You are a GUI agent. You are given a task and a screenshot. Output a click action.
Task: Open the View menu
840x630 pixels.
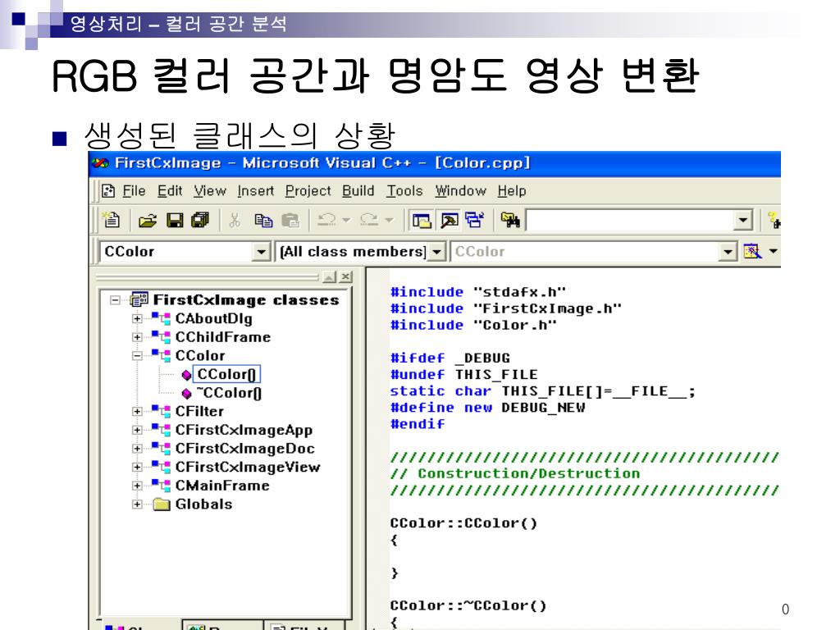[209, 190]
